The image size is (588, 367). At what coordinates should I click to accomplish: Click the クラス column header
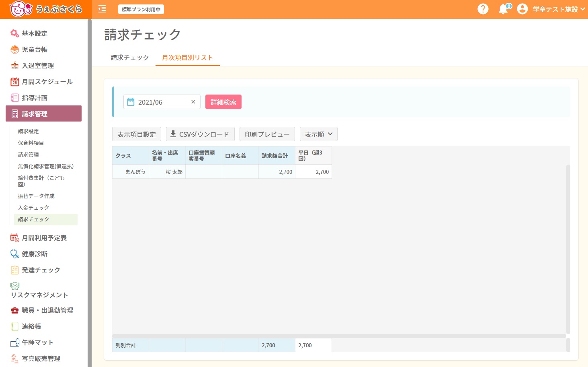(131, 156)
